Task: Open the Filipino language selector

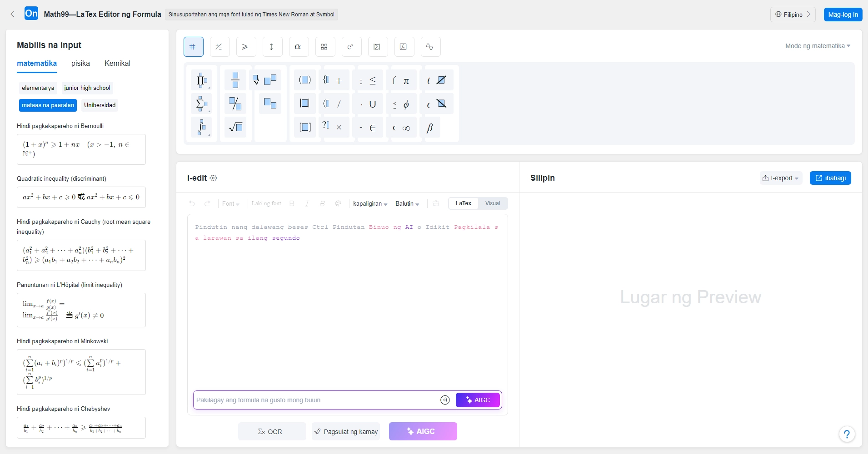Action: click(793, 15)
